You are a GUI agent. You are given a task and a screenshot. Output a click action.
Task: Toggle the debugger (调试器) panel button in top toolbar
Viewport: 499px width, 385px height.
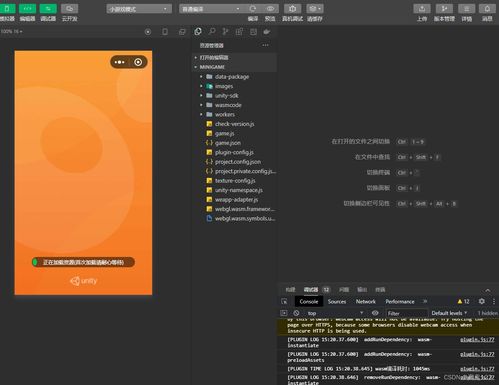48,9
